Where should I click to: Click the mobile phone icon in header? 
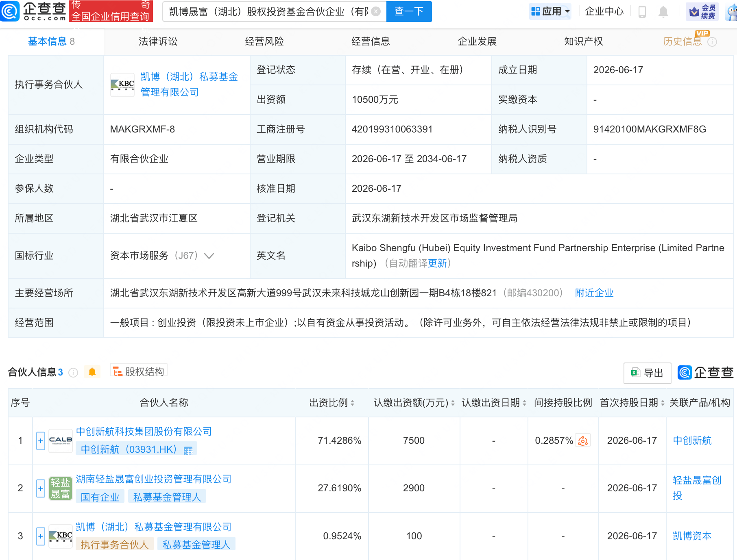(x=642, y=11)
